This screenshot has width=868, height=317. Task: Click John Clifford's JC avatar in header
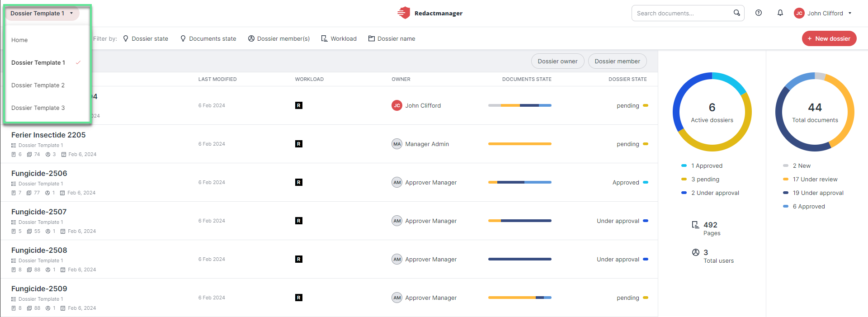click(799, 13)
